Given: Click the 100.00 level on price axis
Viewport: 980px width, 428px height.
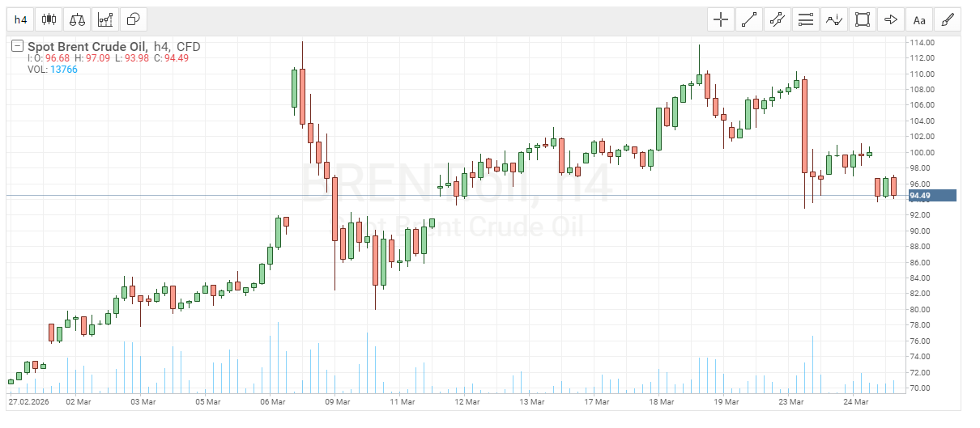Looking at the screenshot, I should pyautogui.click(x=922, y=152).
